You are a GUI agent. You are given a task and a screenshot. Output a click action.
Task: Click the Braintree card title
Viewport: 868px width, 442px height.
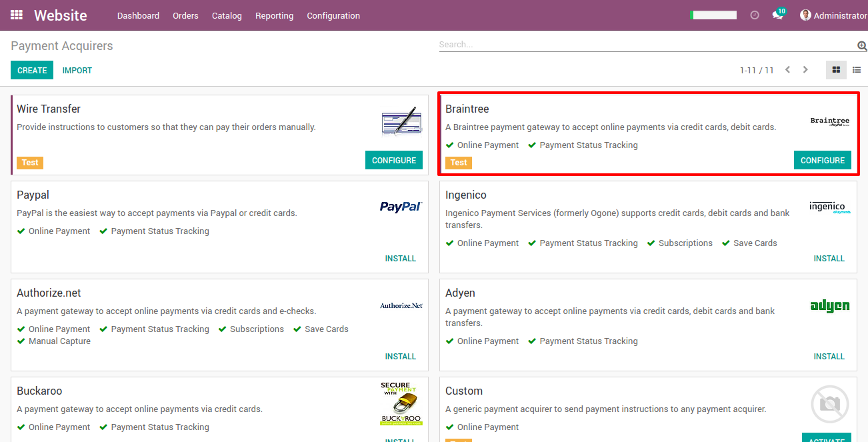(x=467, y=109)
